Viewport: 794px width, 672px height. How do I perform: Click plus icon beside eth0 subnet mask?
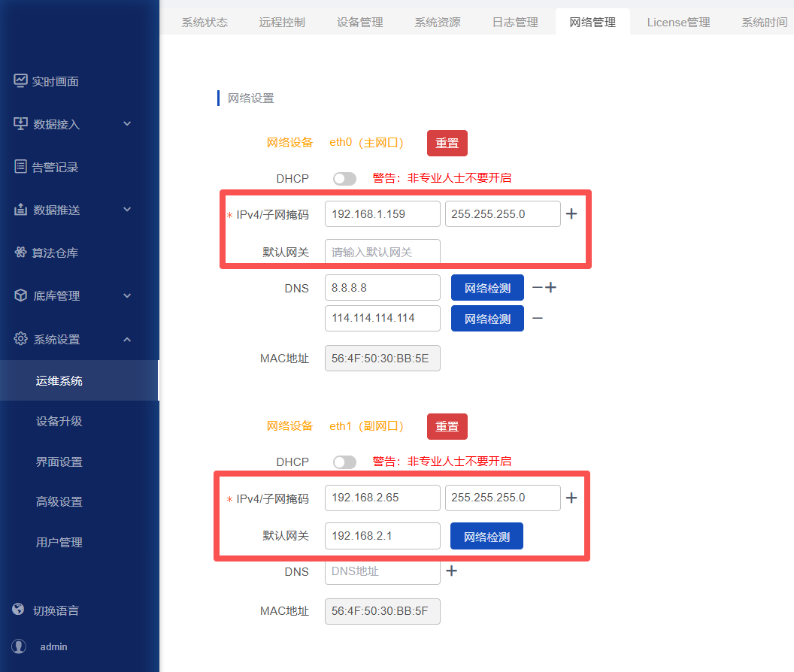pos(571,213)
